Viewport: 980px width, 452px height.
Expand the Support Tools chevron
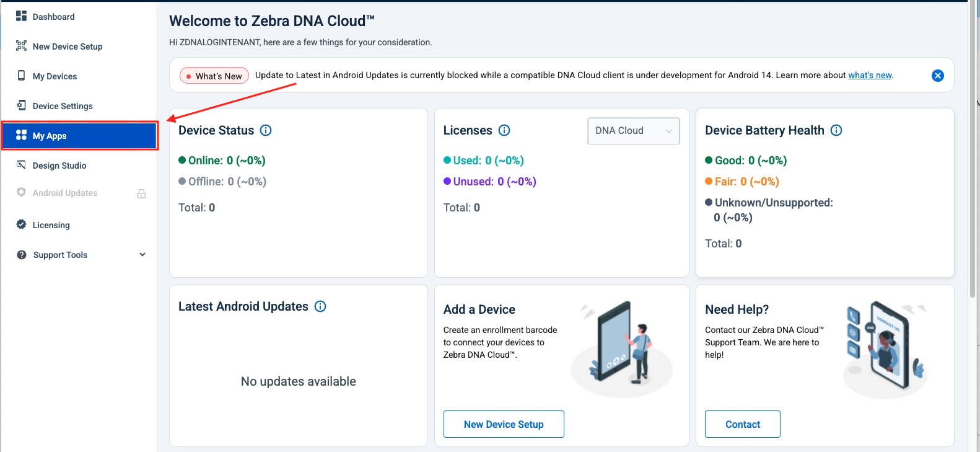(x=142, y=255)
